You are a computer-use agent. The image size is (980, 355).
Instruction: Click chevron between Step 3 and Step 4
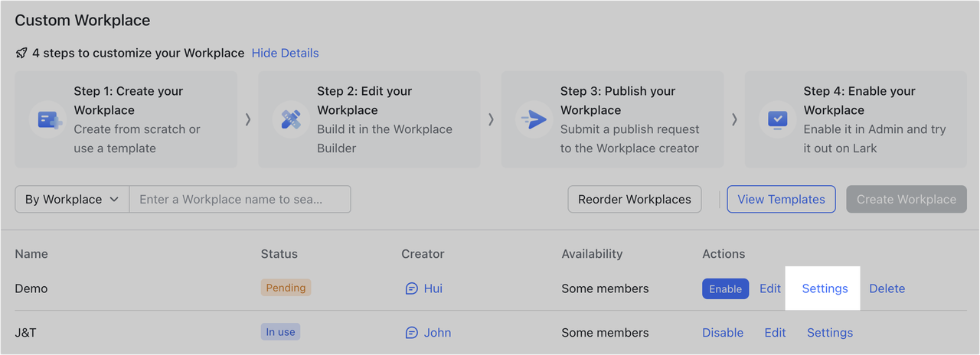click(x=734, y=119)
